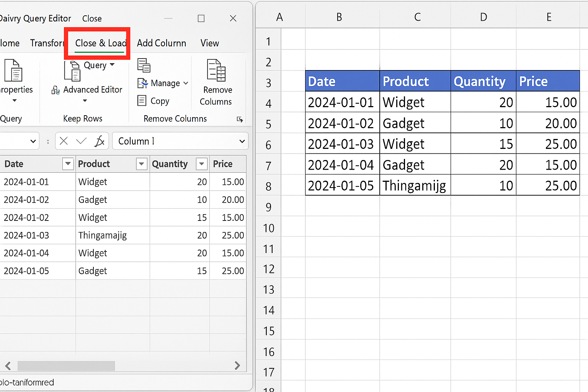Screen dimensions: 588x392
Task: Open the Manage chevron menu
Action: pyautogui.click(x=186, y=83)
